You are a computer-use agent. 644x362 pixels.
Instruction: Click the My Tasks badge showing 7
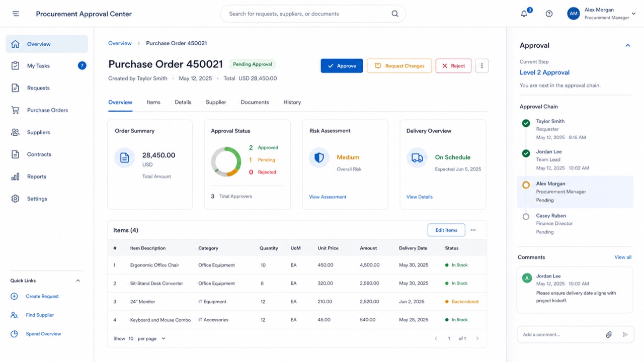point(82,65)
